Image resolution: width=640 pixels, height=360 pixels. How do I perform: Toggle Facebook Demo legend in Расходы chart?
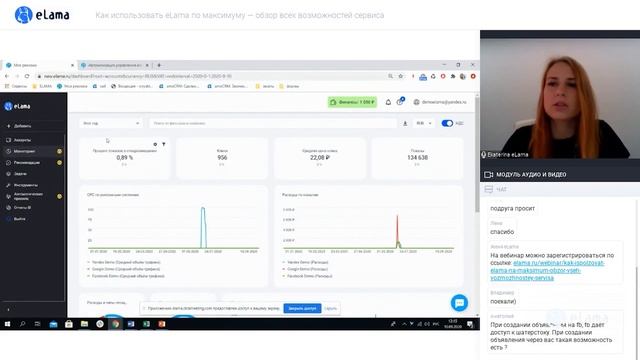point(307,276)
